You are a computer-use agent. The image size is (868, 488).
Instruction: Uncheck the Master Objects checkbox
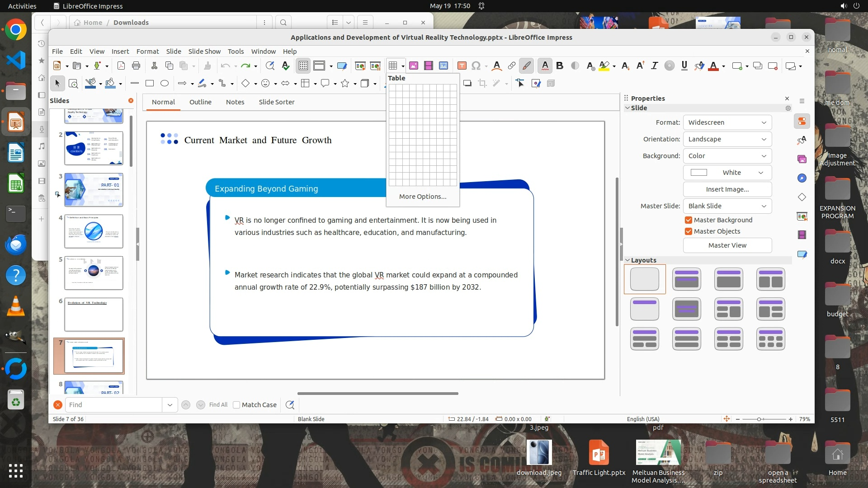689,231
